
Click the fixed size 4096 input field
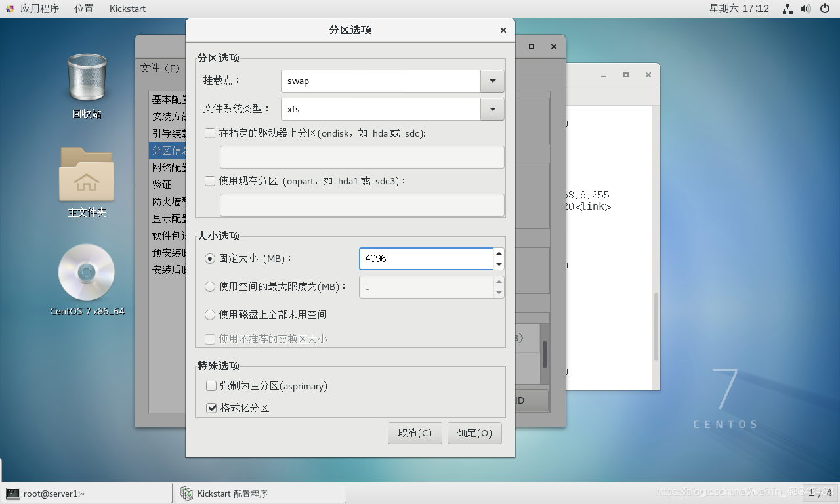point(427,259)
